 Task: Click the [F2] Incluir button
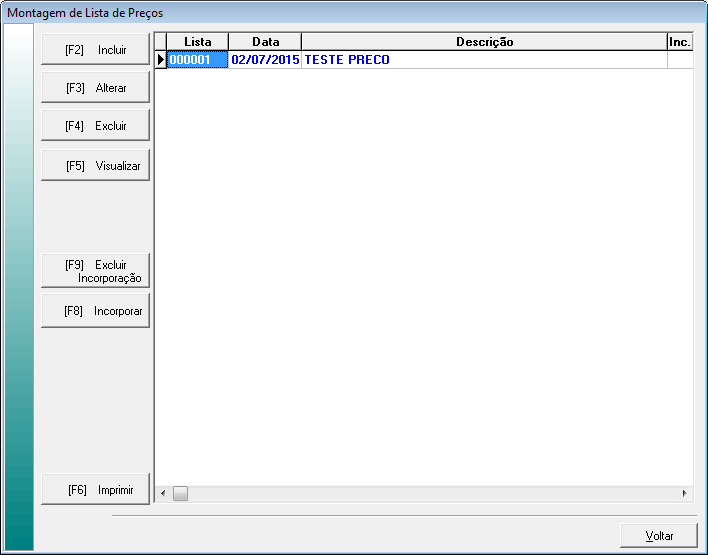pos(95,50)
